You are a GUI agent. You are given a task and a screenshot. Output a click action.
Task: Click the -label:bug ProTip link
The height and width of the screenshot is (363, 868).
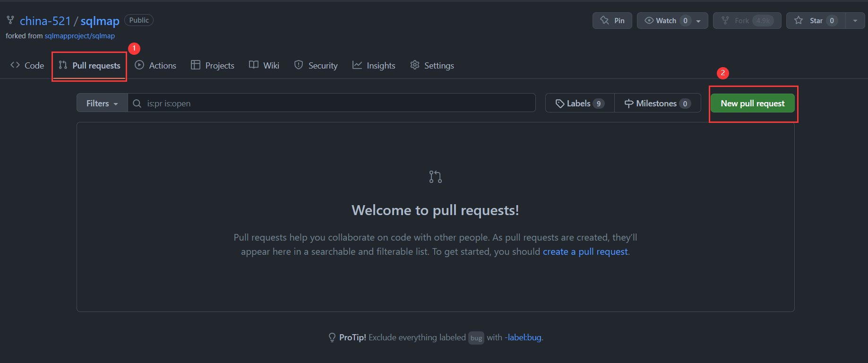tap(524, 337)
